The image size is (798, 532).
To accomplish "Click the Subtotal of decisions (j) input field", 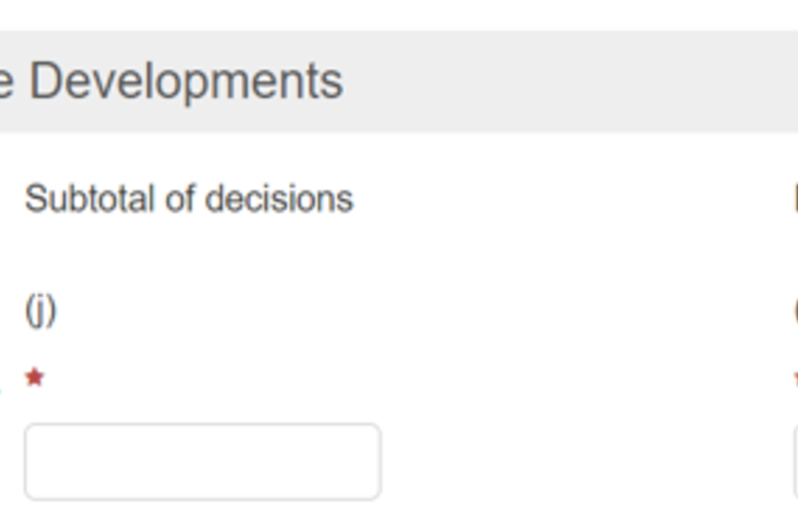I will coord(202,462).
